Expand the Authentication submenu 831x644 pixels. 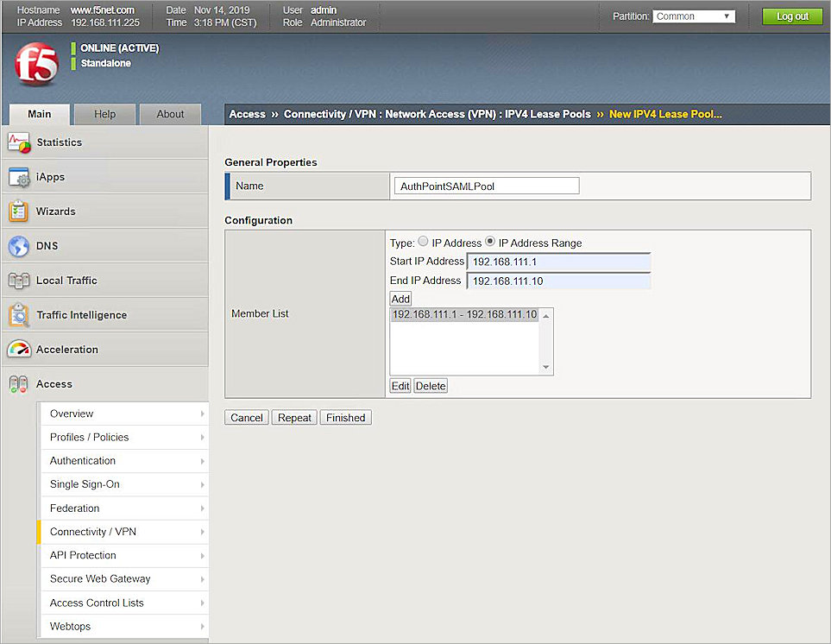[x=82, y=460]
